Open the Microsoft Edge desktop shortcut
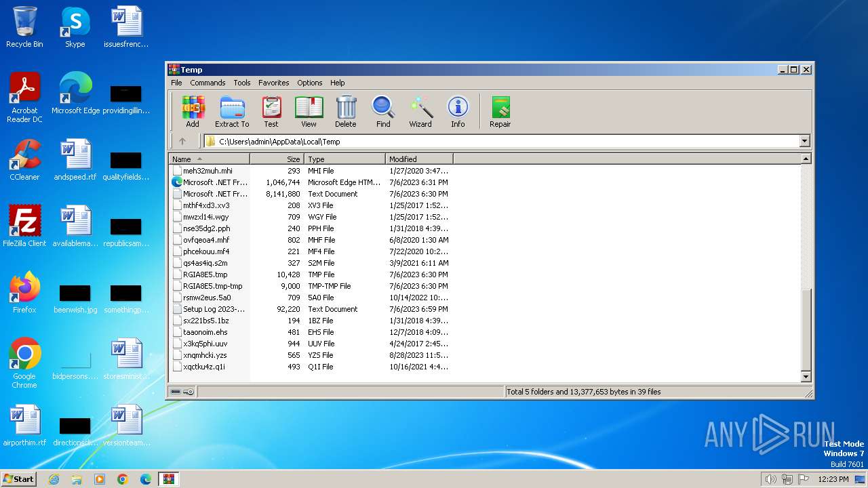 (75, 94)
